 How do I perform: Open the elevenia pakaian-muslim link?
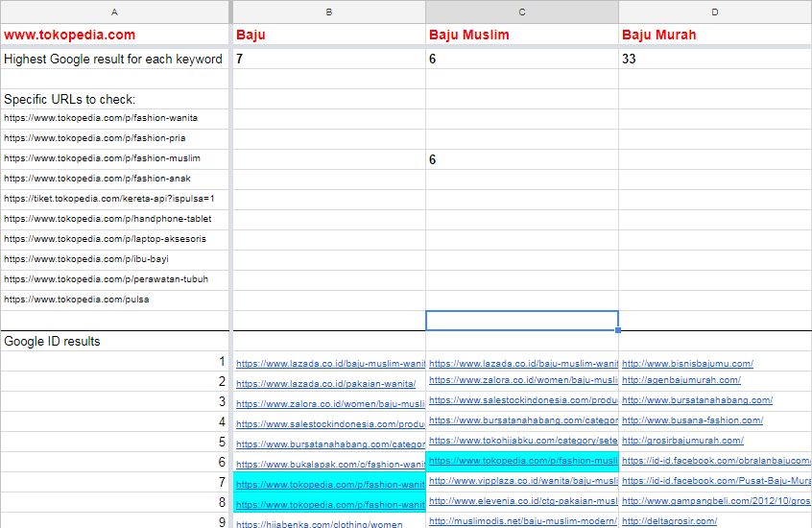523,501
